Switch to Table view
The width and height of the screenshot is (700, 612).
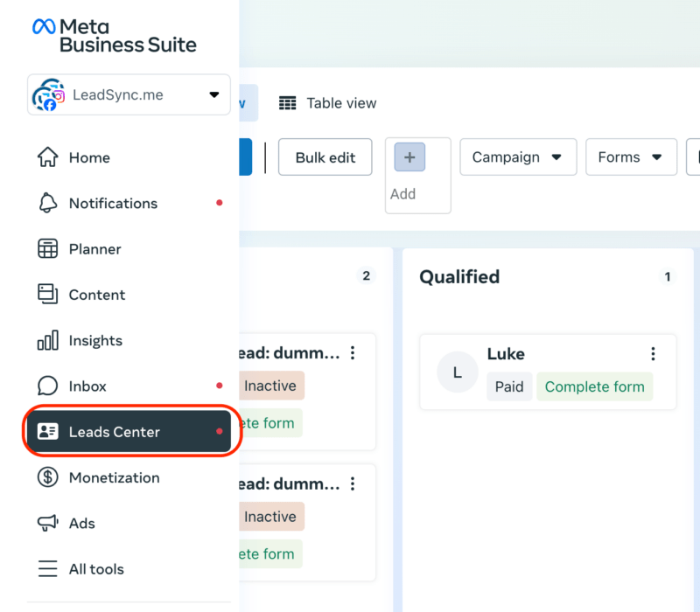point(328,103)
